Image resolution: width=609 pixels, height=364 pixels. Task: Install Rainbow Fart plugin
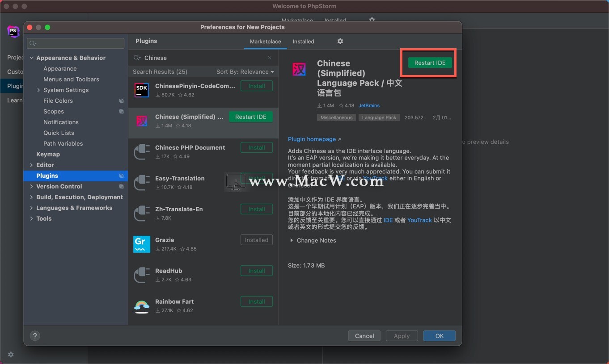click(257, 302)
